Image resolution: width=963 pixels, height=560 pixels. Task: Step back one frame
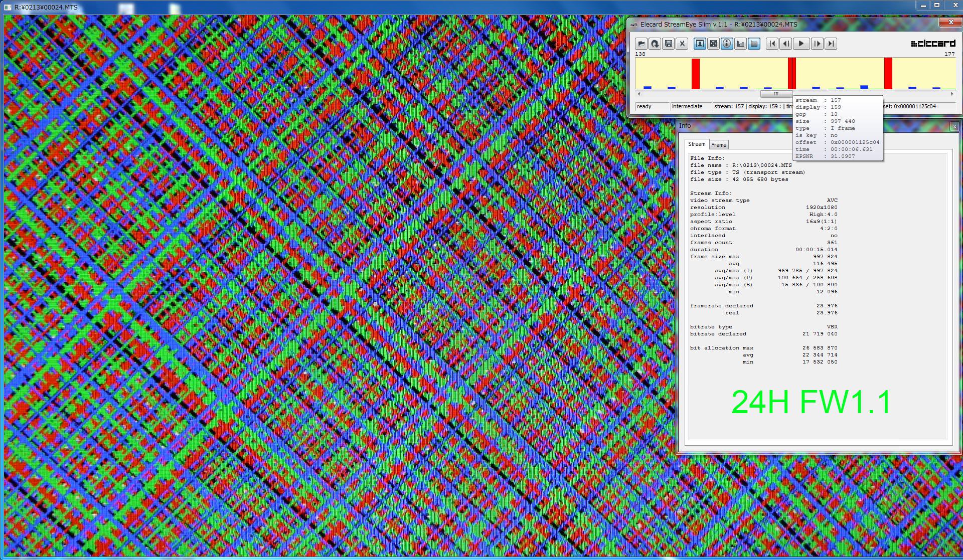(786, 44)
